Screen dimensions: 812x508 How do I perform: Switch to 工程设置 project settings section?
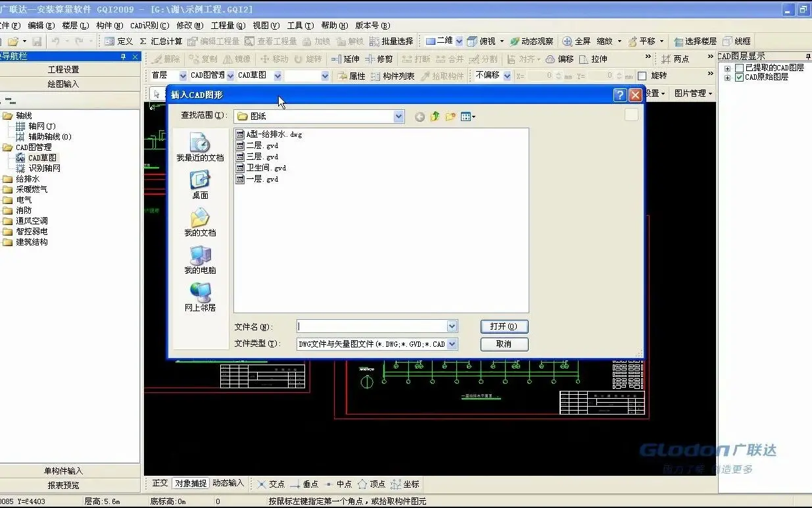pyautogui.click(x=63, y=70)
